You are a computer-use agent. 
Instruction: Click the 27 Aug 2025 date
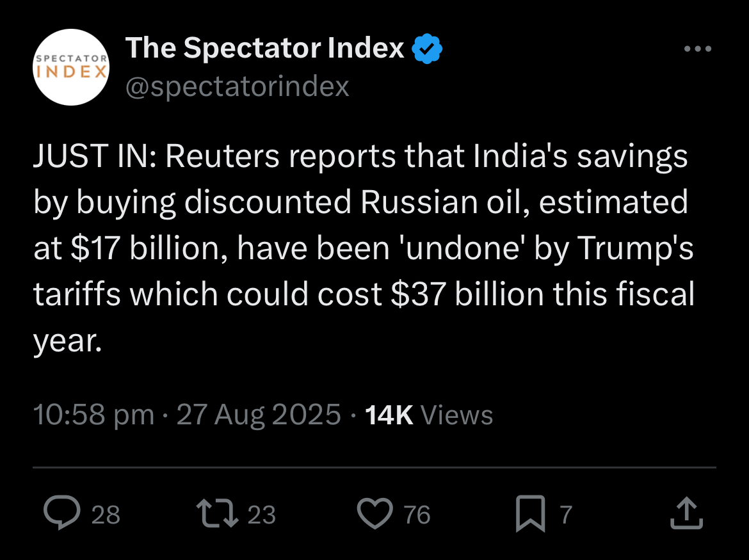pyautogui.click(x=258, y=415)
